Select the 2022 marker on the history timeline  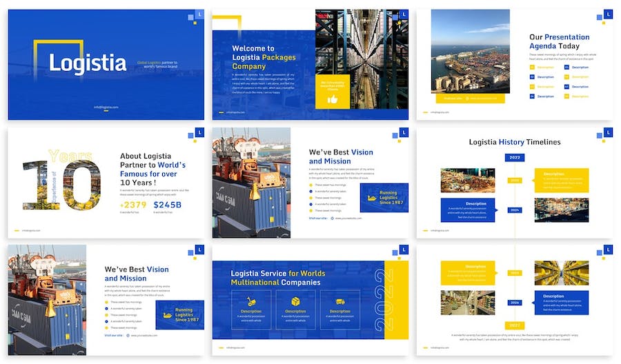click(x=515, y=157)
